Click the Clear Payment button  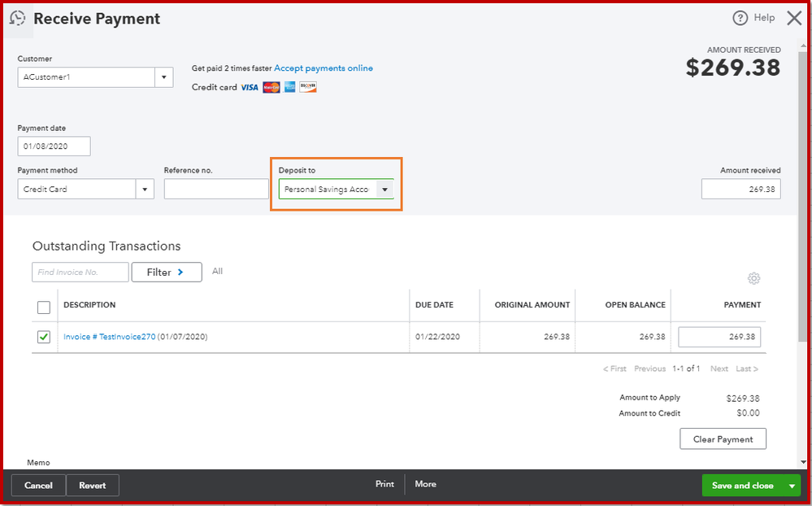723,439
